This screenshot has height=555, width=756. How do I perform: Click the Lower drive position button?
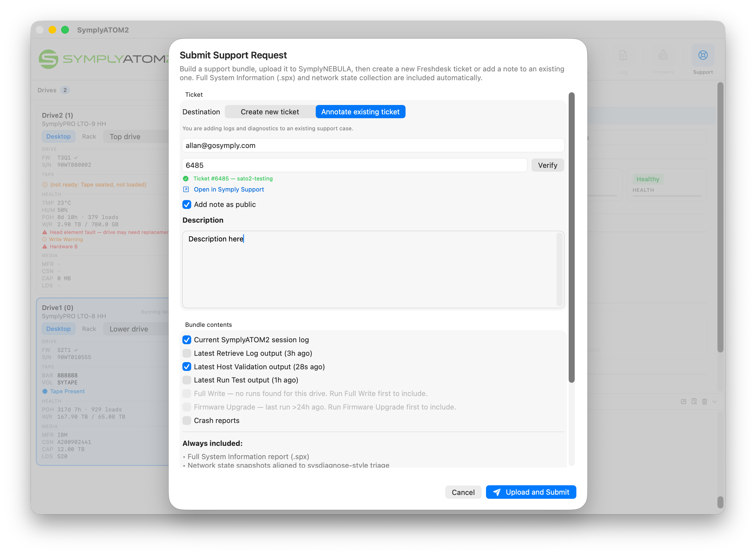pyautogui.click(x=136, y=329)
